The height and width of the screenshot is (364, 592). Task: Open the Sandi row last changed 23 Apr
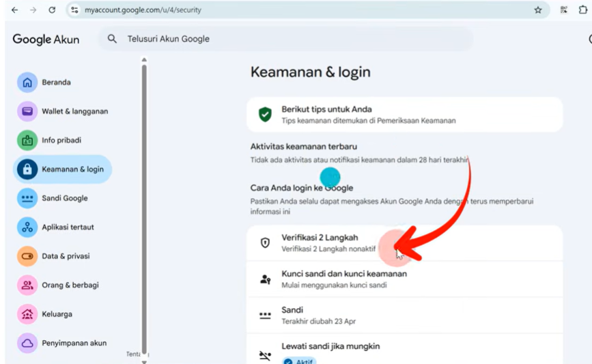click(405, 316)
